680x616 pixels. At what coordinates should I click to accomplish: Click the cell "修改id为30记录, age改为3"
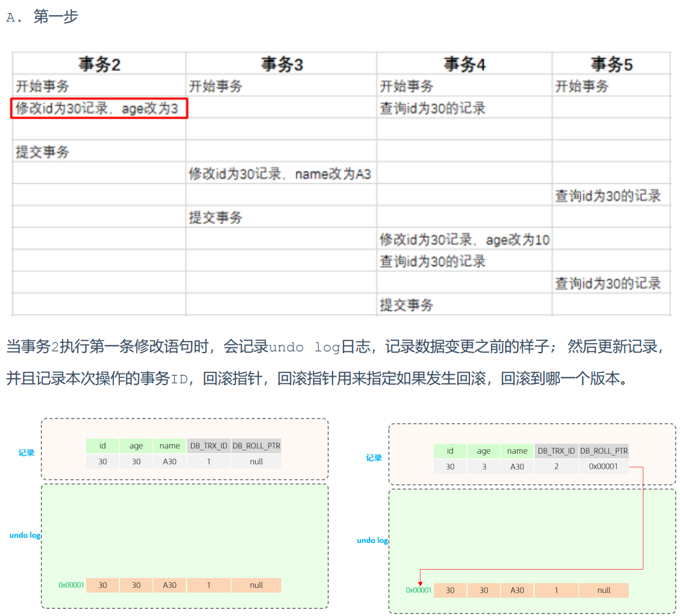99,108
